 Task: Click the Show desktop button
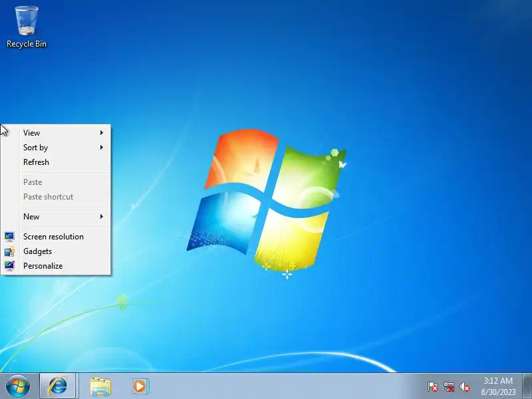point(527,386)
